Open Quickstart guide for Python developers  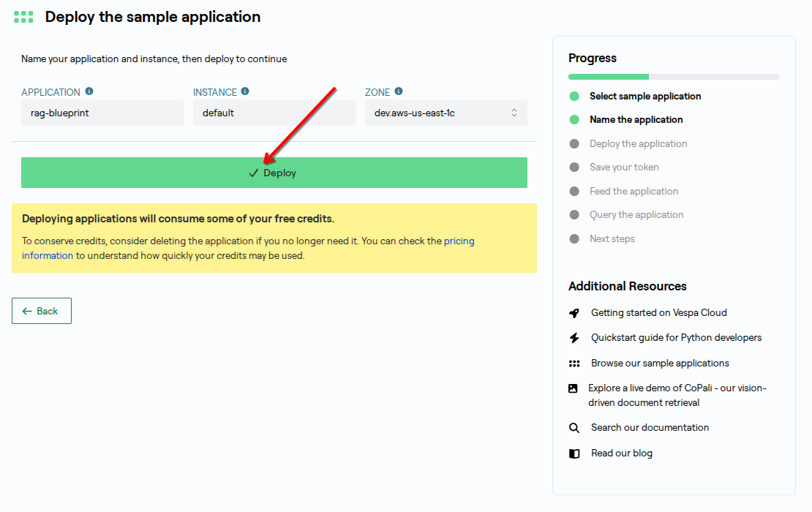[x=676, y=338]
